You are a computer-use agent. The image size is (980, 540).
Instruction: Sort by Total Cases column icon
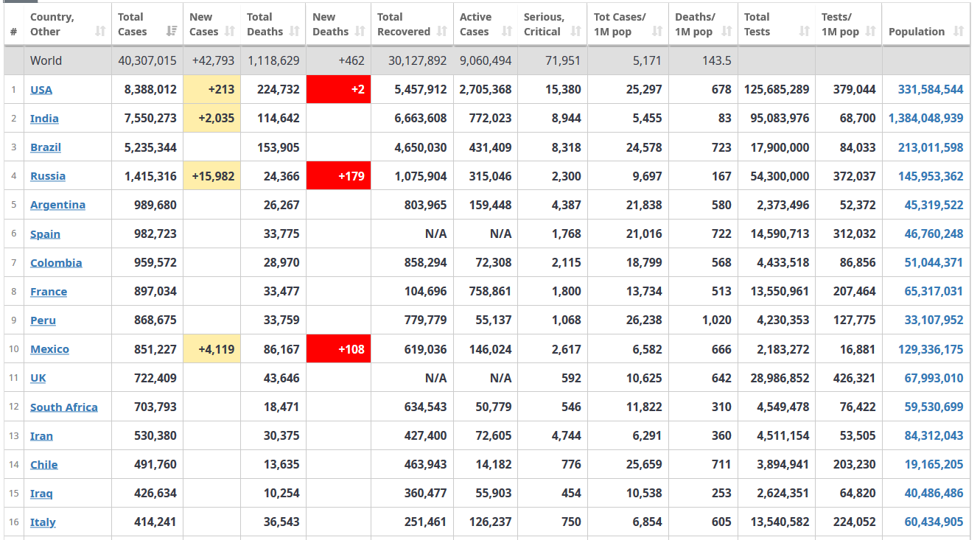[172, 32]
